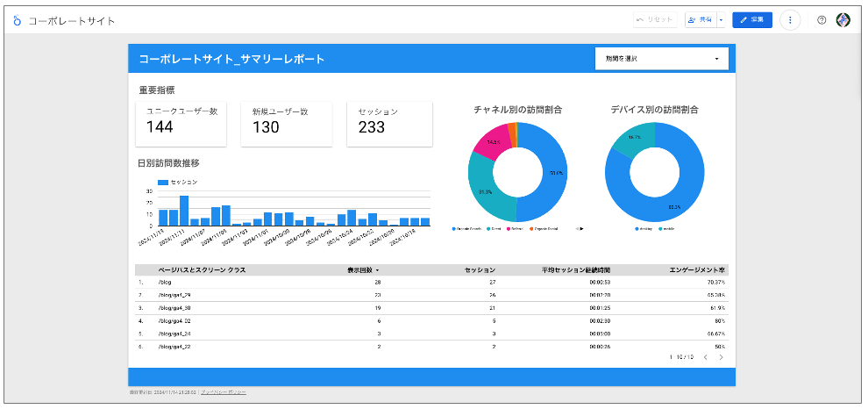Viewport: 868px width, 409px height.
Task: Click the user account avatar
Action: tap(843, 20)
